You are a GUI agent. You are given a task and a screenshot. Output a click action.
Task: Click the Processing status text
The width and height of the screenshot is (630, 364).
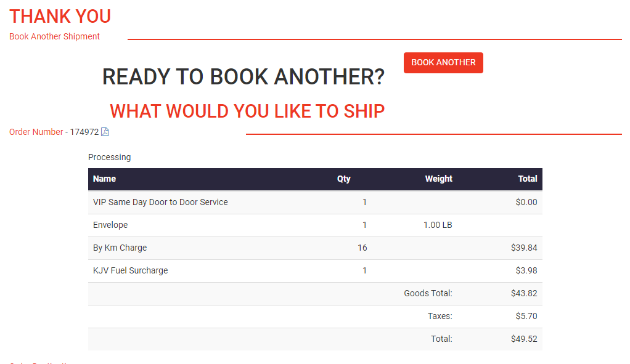109,157
